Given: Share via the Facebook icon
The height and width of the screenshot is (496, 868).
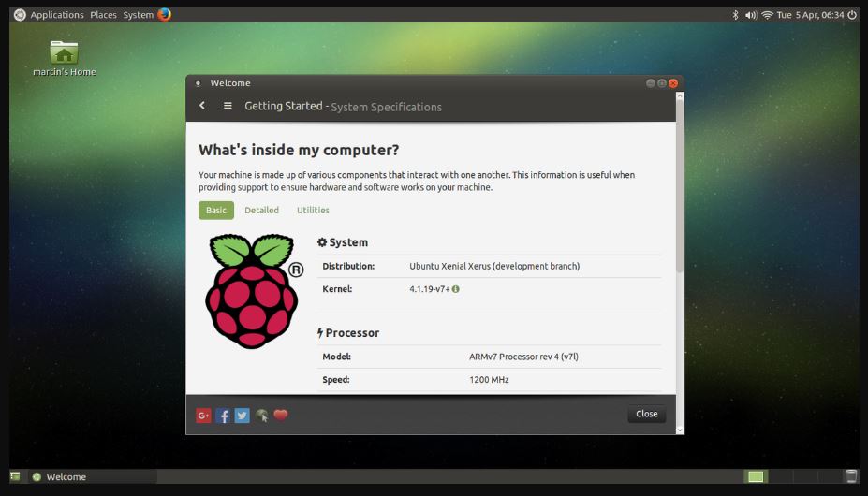Looking at the screenshot, I should (x=223, y=416).
